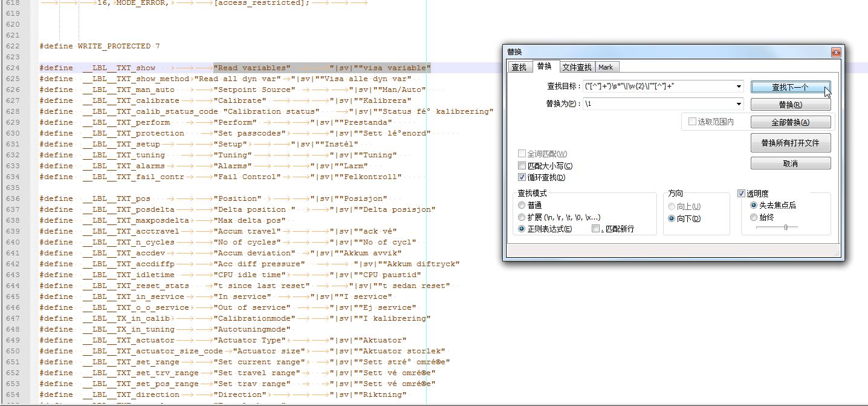This screenshot has width=868, height=406.
Task: Expand the 替换为 history dropdown
Action: click(739, 104)
